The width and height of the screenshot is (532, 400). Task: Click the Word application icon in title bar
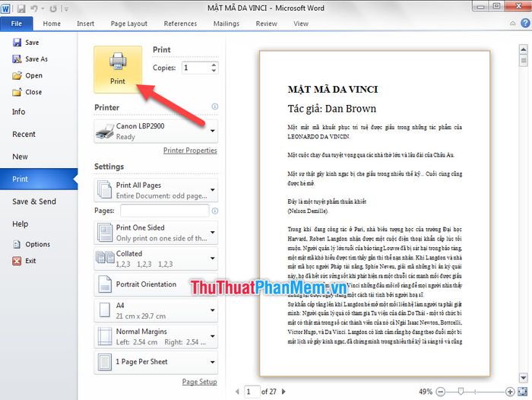tap(5, 8)
